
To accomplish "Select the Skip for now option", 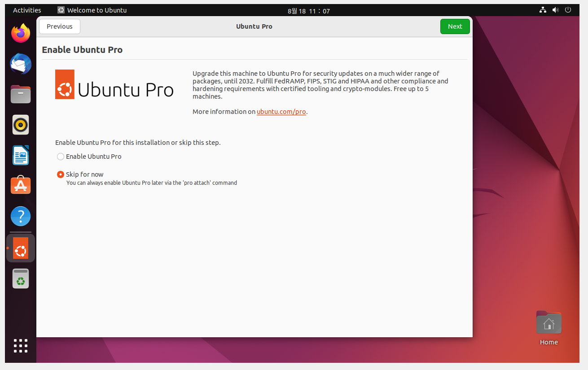I will tap(80, 174).
